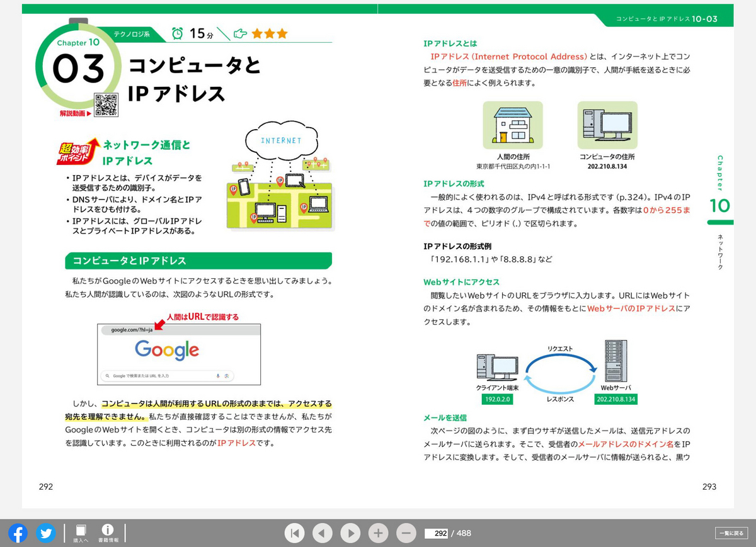Viewport: 756px width, 547px height.
Task: Advance to the next page
Action: click(x=350, y=533)
